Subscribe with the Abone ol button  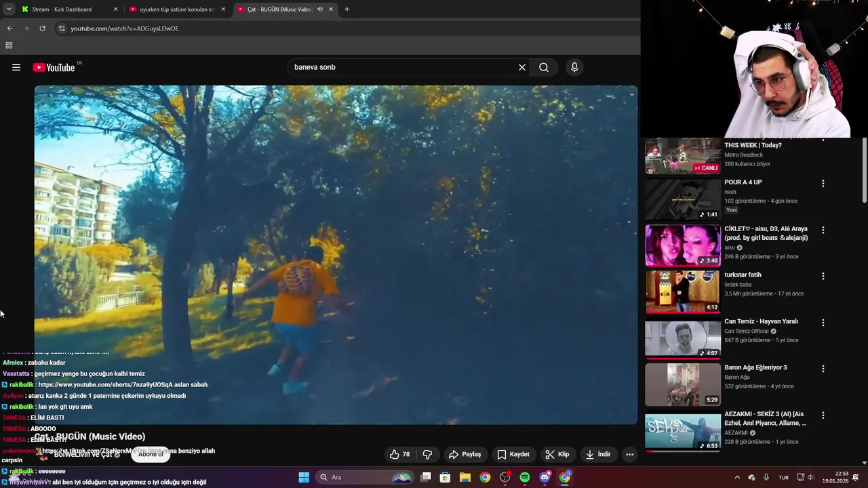point(151,454)
